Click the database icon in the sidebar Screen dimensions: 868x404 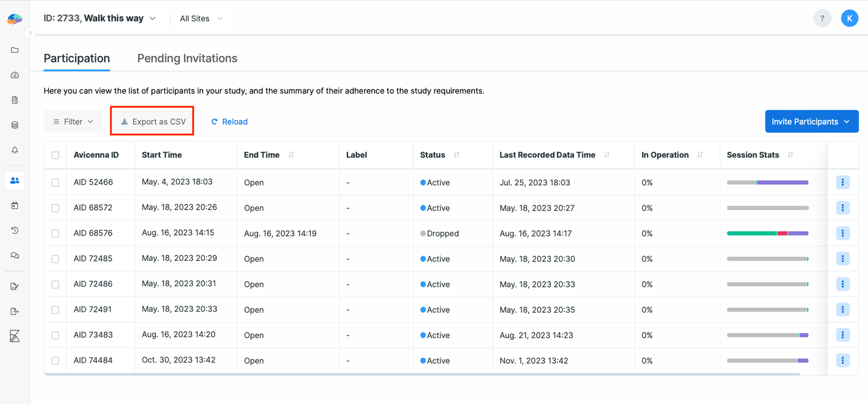14,125
